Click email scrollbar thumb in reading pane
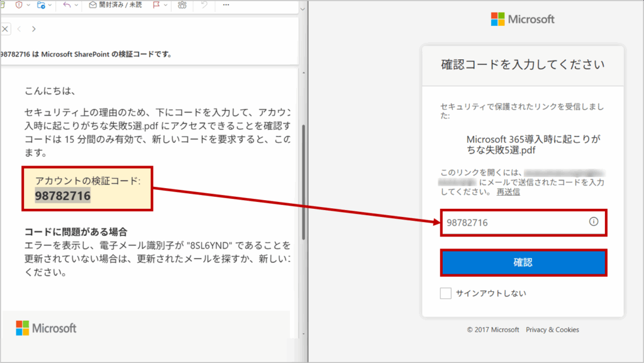The width and height of the screenshot is (644, 363). click(x=304, y=182)
